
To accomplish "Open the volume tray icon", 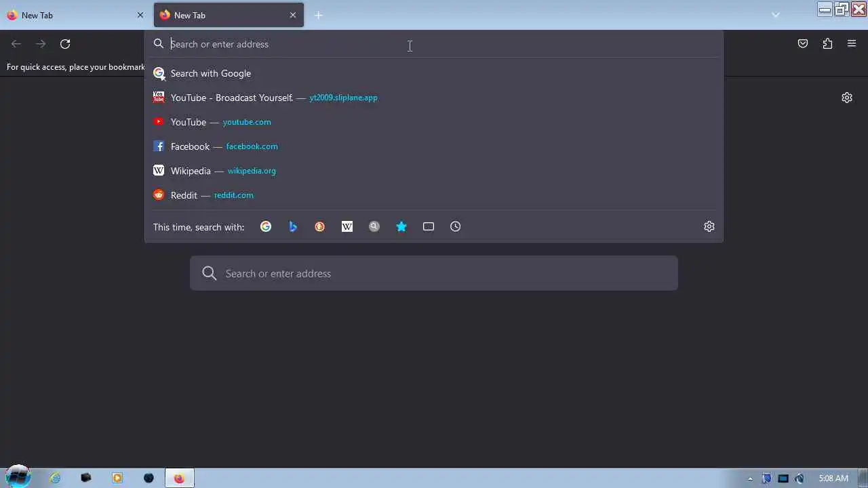I will pyautogui.click(x=800, y=479).
